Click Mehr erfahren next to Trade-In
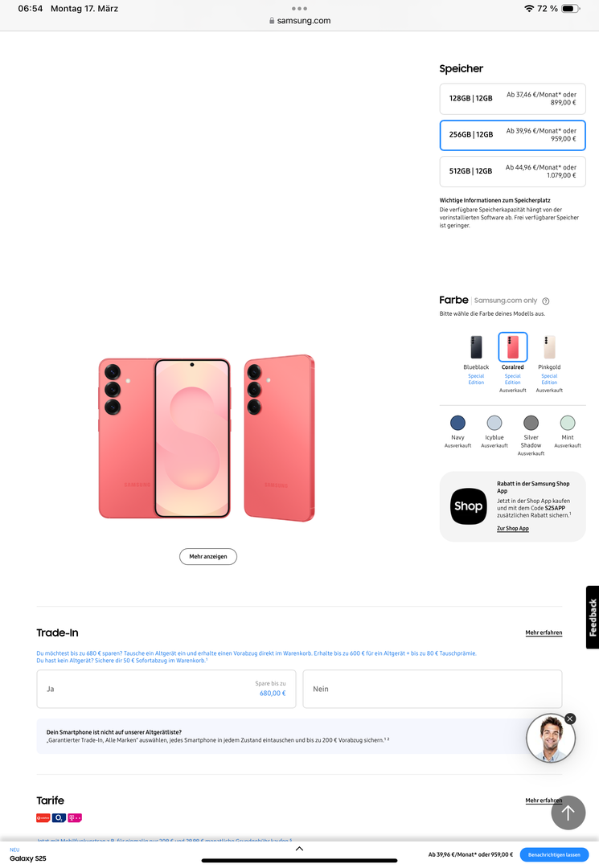Viewport: 599px width, 868px height. click(x=544, y=633)
